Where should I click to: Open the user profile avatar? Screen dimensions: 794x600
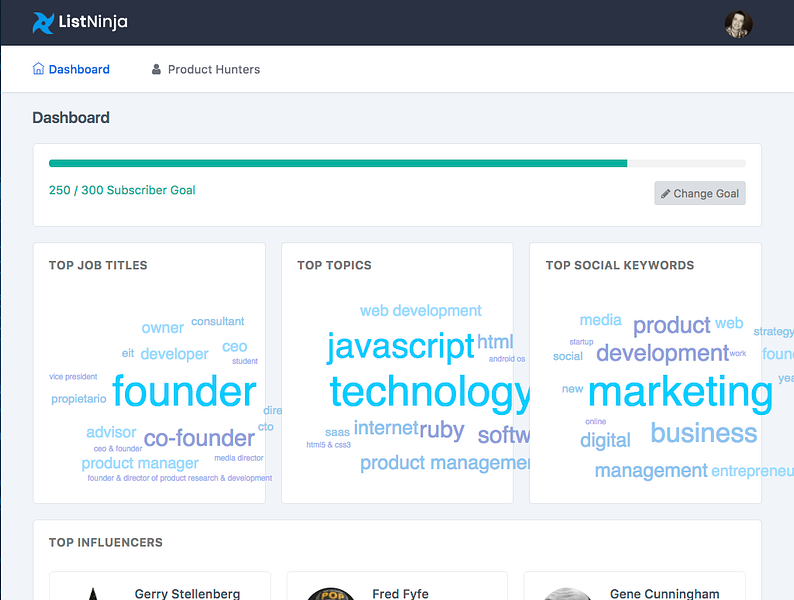(x=738, y=24)
